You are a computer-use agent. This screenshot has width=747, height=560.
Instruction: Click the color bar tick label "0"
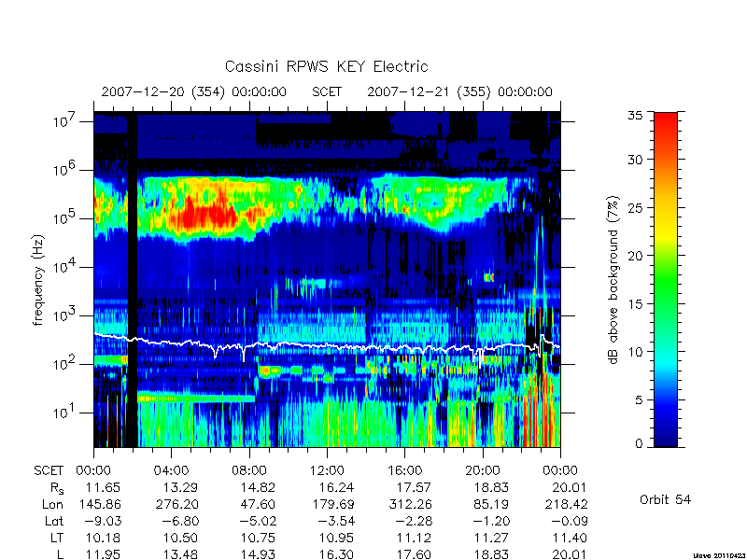[639, 444]
